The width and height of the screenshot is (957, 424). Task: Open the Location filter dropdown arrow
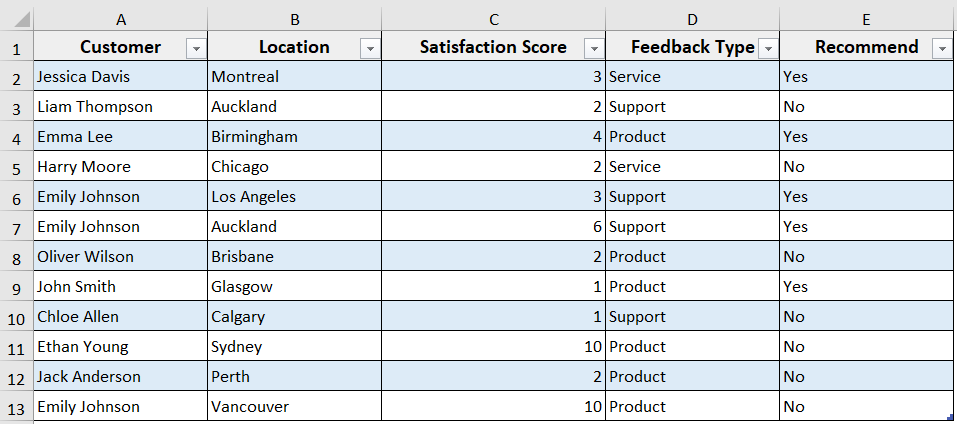pos(370,48)
